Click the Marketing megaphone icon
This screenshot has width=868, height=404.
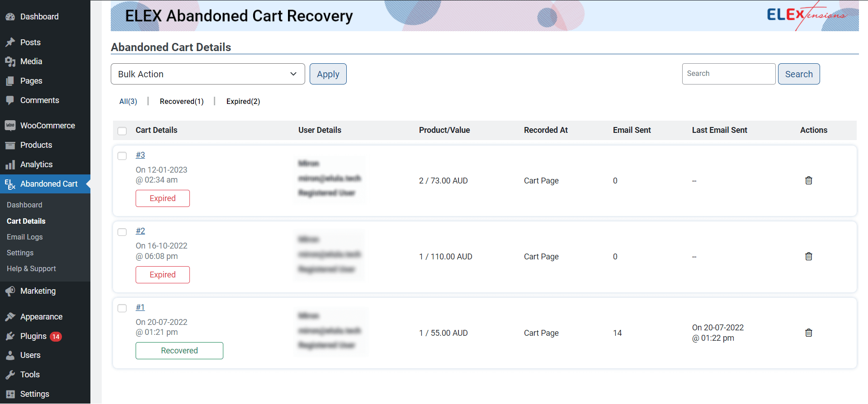coord(10,291)
